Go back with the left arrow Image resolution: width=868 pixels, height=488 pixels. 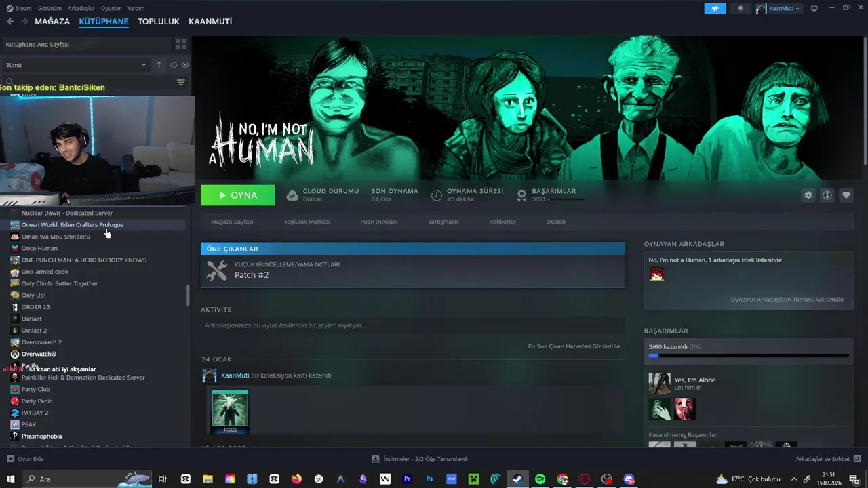point(10,22)
